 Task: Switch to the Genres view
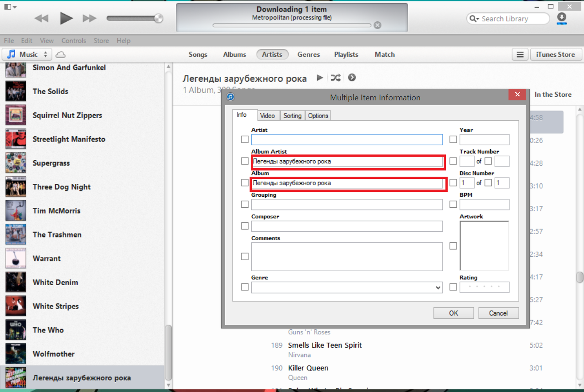[309, 54]
